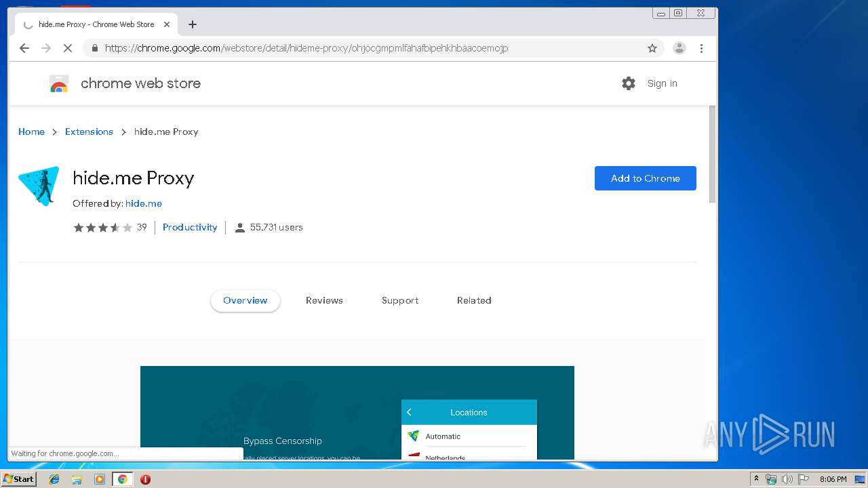Show hidden system tray icons

756,479
